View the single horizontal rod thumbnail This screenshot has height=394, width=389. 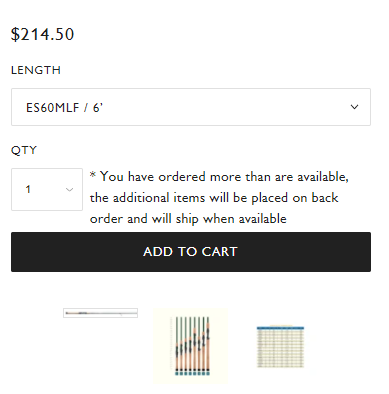(x=100, y=313)
